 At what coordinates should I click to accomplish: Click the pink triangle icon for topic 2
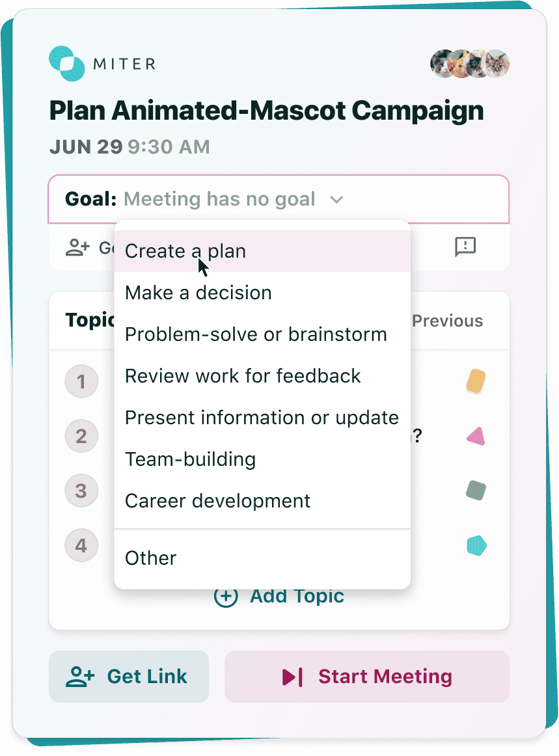point(476,436)
